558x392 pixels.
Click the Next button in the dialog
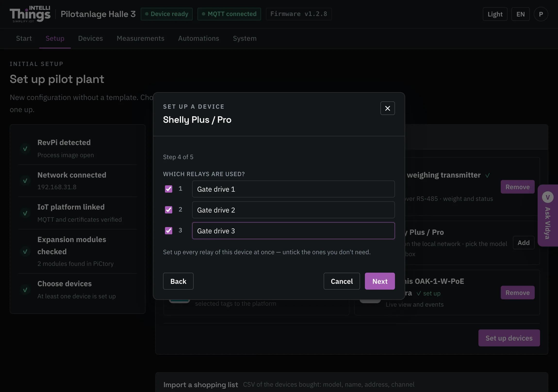[x=380, y=281]
